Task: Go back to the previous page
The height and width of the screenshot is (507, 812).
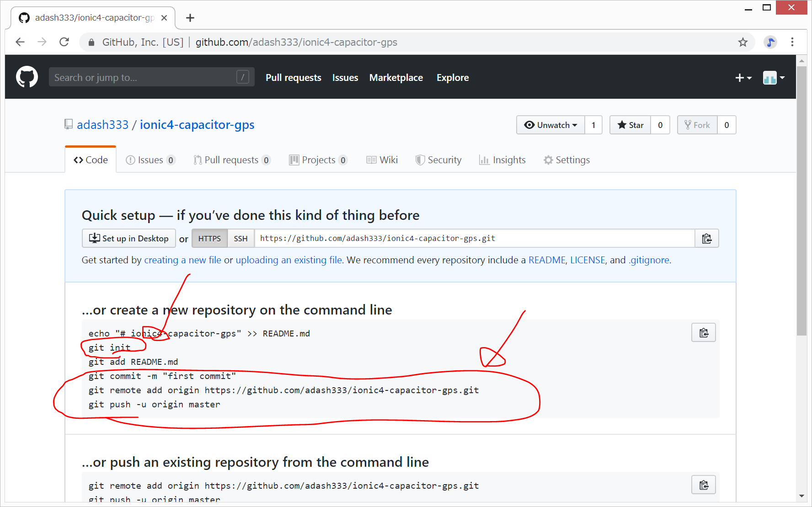Action: pyautogui.click(x=20, y=43)
